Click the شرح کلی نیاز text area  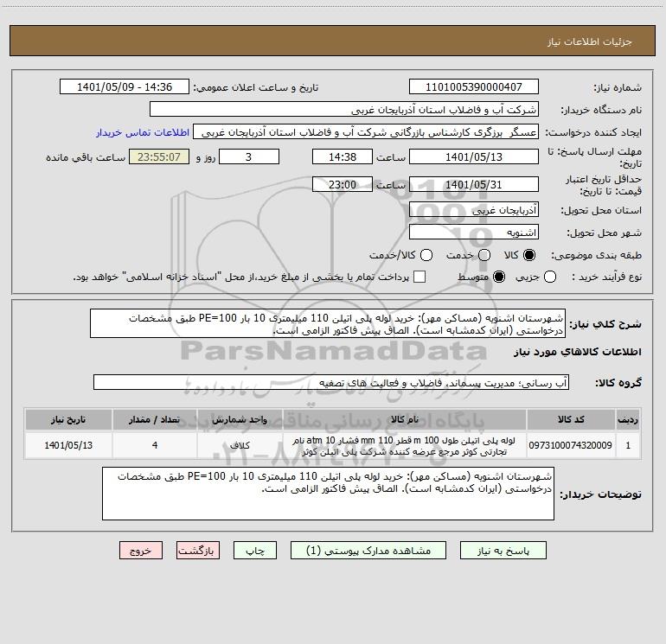[328, 324]
